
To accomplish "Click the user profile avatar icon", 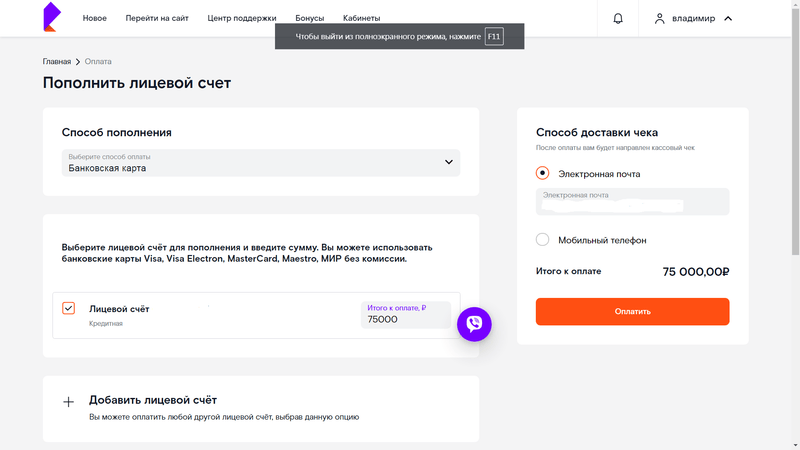I will point(659,18).
